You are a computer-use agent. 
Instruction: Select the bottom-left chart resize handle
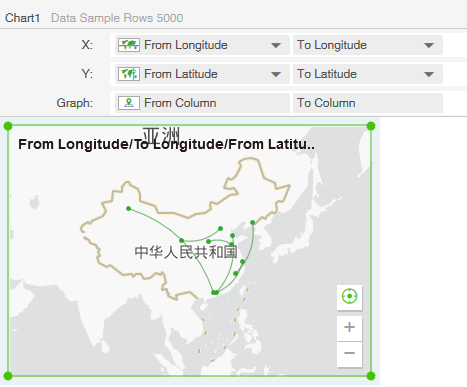click(x=8, y=376)
